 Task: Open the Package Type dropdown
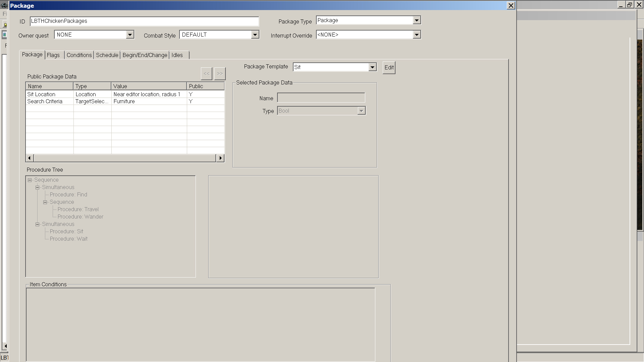click(x=417, y=20)
